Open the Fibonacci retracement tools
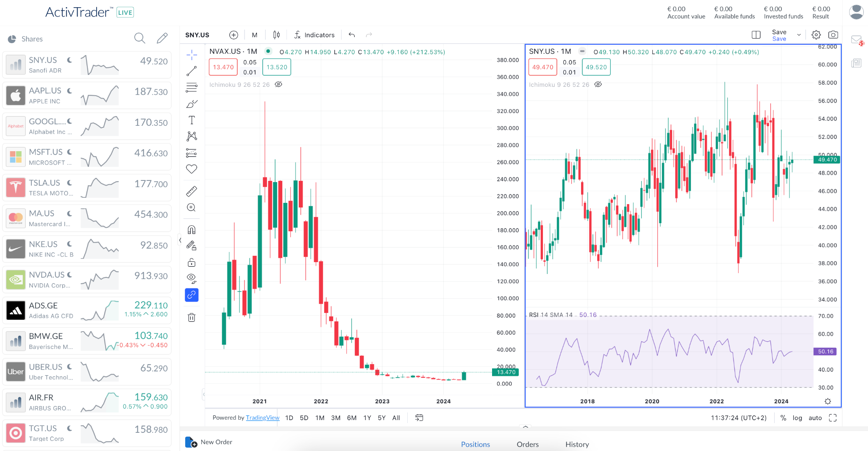The width and height of the screenshot is (868, 451). pos(192,88)
